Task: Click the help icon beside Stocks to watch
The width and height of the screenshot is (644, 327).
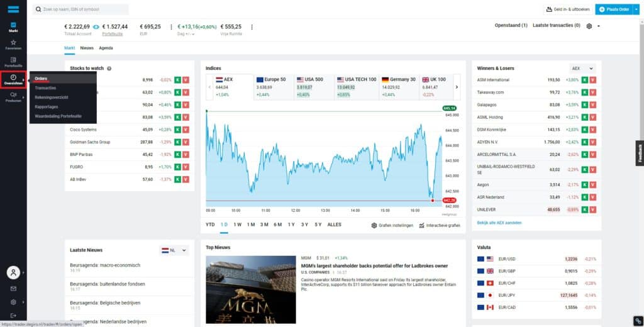Action: pyautogui.click(x=109, y=69)
